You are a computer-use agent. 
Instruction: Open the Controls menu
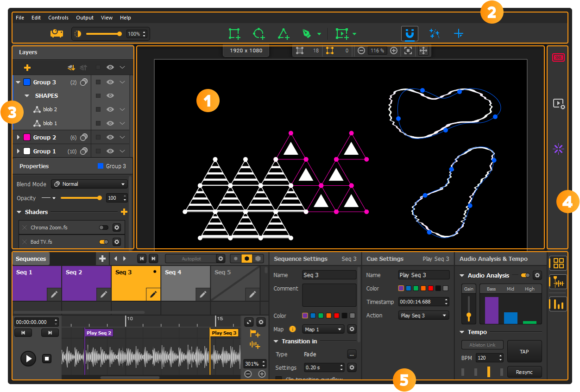point(58,18)
